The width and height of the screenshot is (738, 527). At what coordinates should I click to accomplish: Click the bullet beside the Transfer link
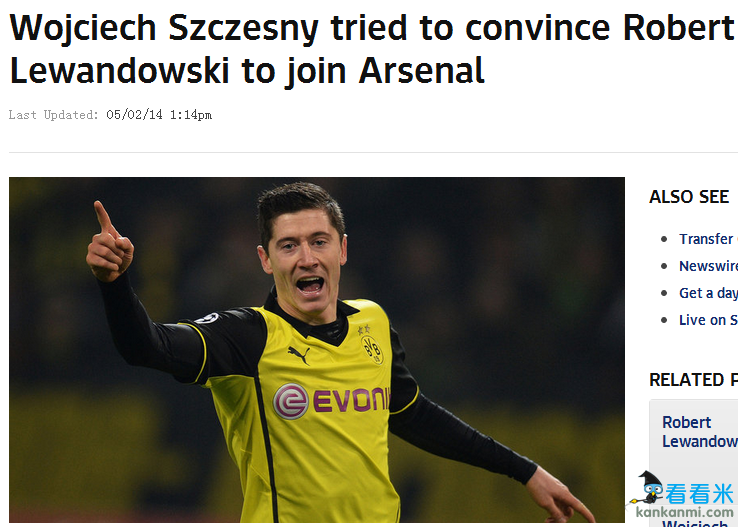click(x=664, y=240)
